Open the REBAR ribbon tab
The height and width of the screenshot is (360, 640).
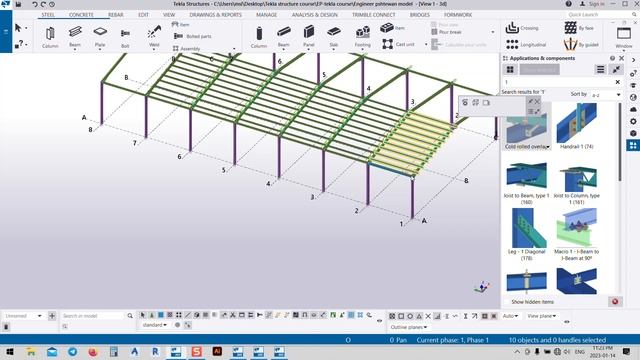pyautogui.click(x=116, y=15)
